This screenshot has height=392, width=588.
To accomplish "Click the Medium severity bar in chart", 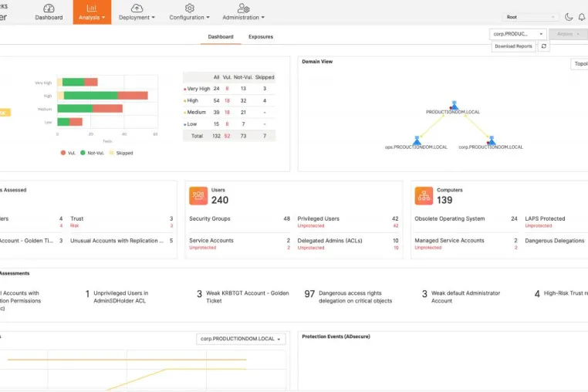I will pyautogui.click(x=90, y=108).
